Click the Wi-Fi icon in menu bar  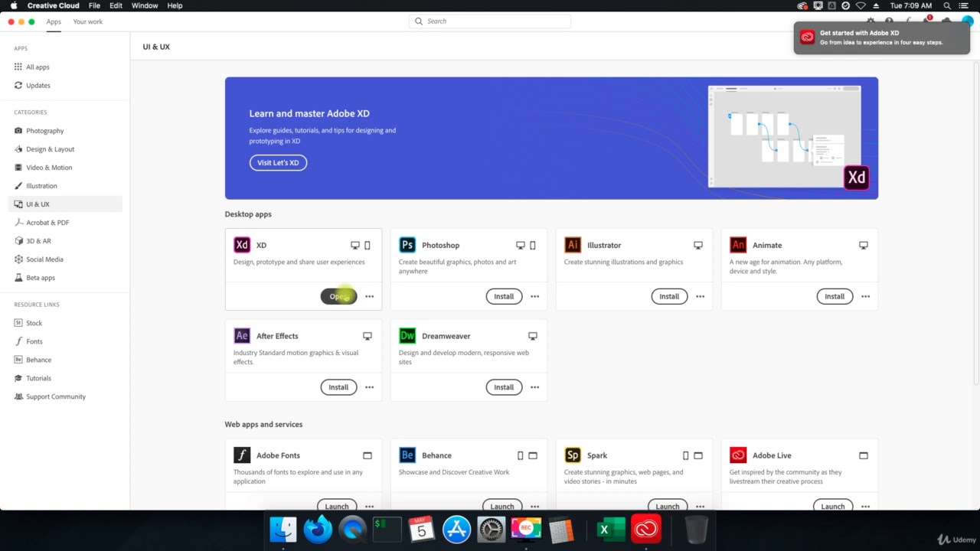point(861,5)
